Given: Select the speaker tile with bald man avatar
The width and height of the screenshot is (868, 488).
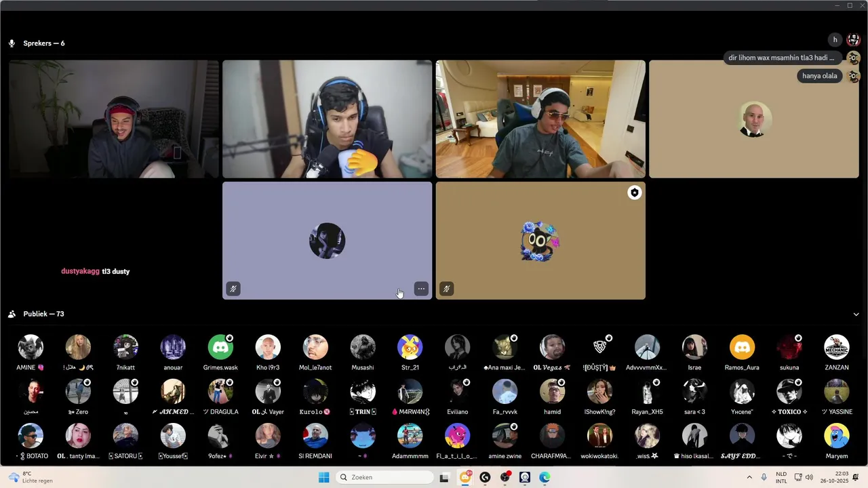Looking at the screenshot, I should [754, 119].
